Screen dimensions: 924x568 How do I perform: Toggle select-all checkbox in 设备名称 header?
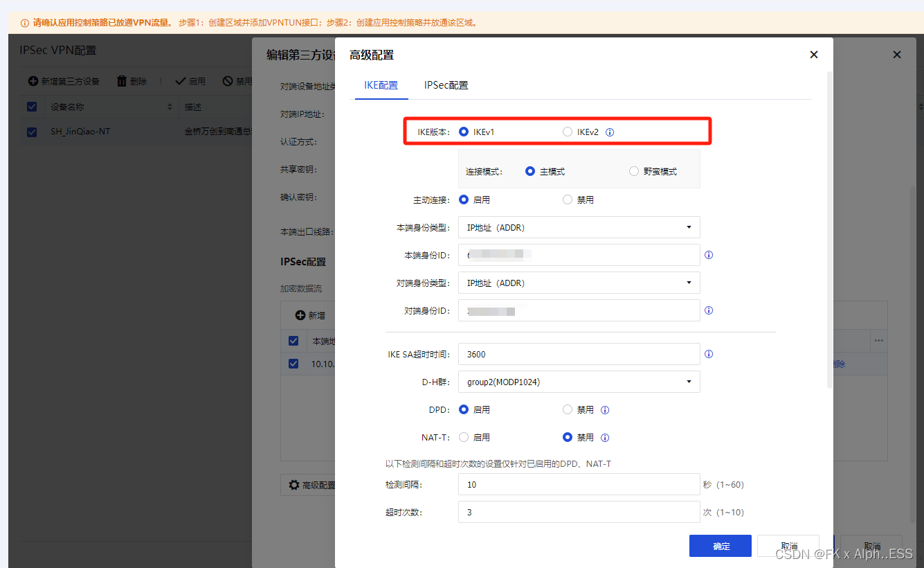pyautogui.click(x=32, y=107)
